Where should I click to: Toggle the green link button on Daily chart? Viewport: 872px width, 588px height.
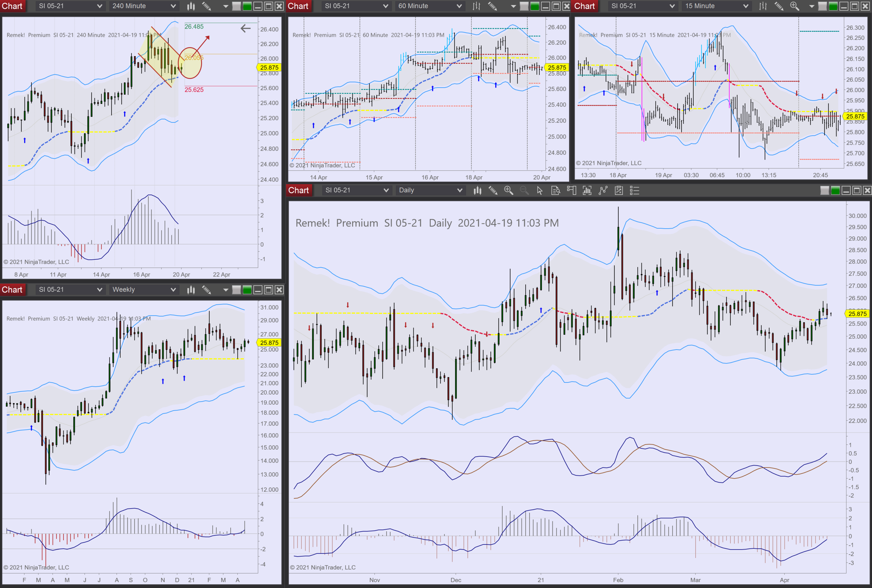[x=835, y=191]
